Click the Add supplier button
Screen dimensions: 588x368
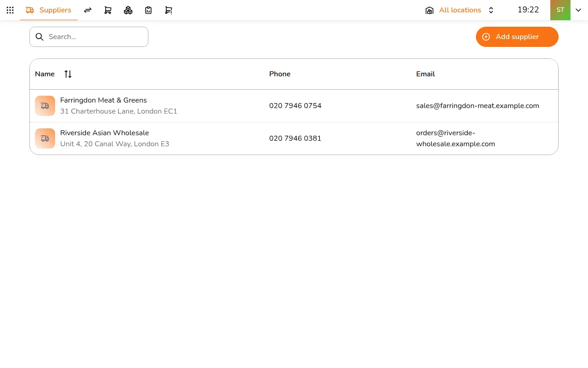[x=517, y=37]
